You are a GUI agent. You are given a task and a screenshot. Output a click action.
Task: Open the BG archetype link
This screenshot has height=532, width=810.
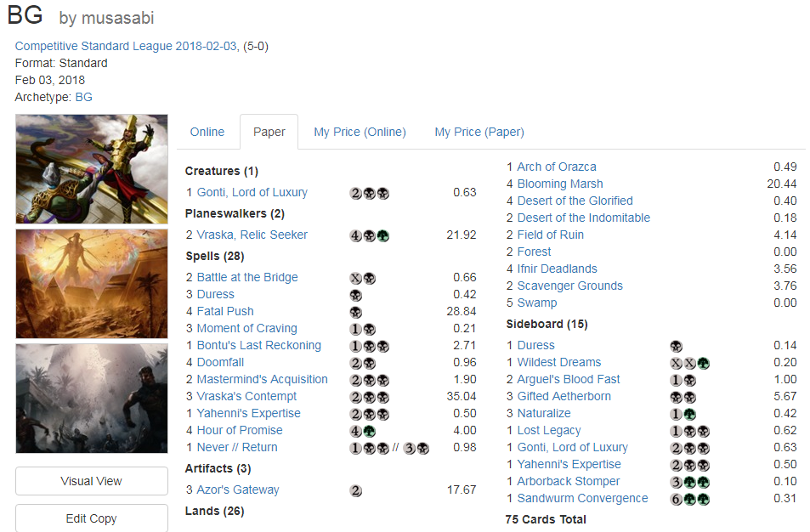coord(83,97)
